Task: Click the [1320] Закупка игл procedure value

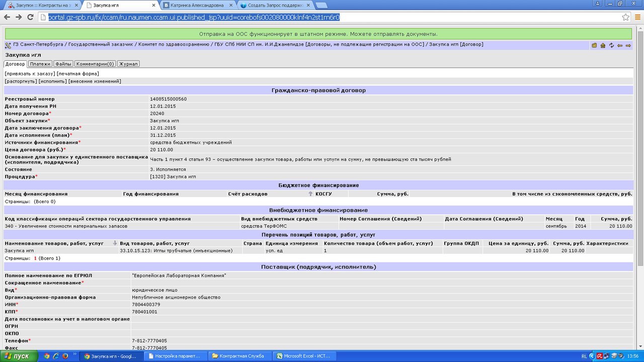Action: (x=173, y=177)
